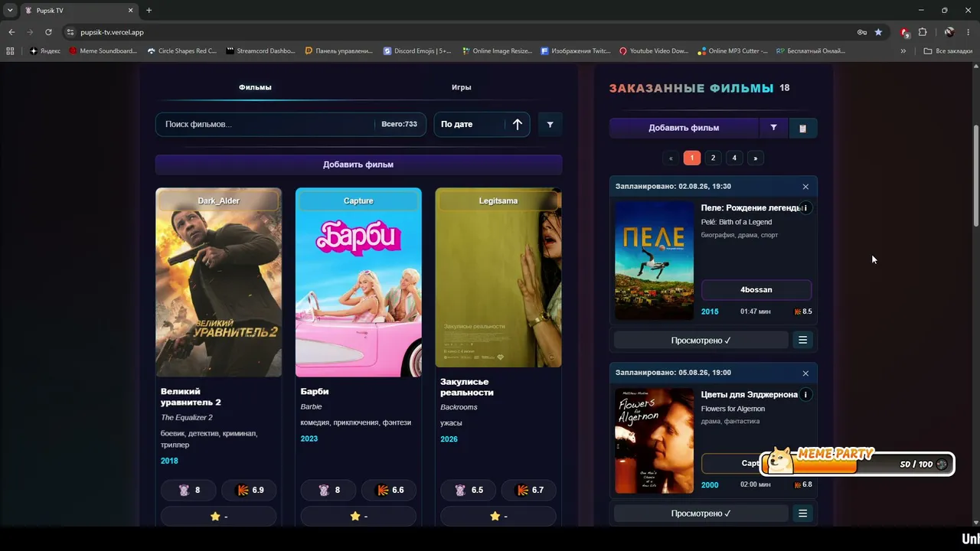Open the password manager key icon
The width and height of the screenshot is (980, 551).
pos(862,32)
